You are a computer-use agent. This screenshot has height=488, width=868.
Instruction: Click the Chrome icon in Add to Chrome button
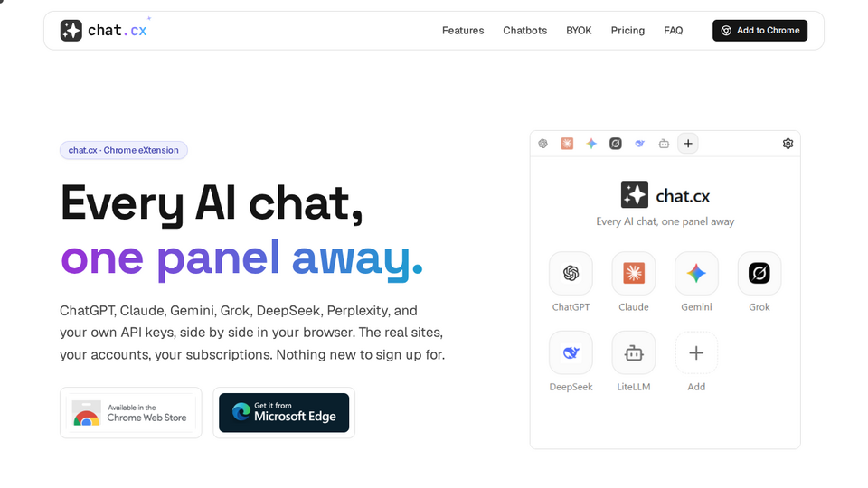tap(726, 31)
